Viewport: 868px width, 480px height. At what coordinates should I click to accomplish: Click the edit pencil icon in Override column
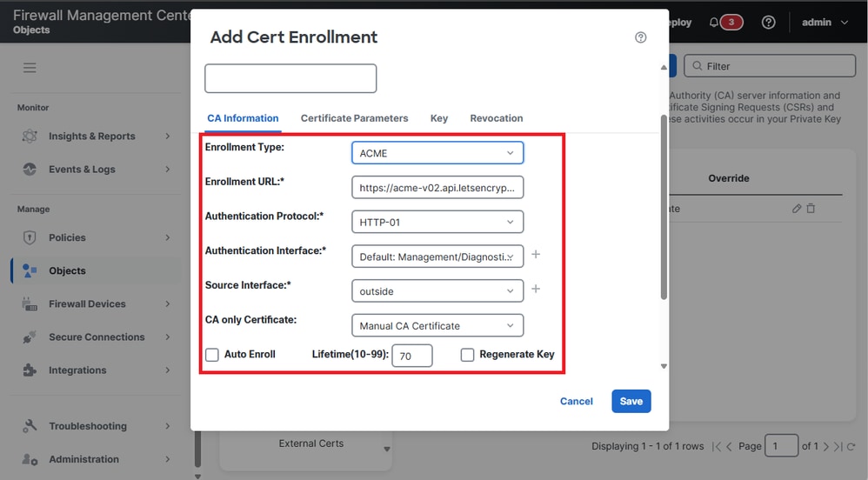pos(797,209)
